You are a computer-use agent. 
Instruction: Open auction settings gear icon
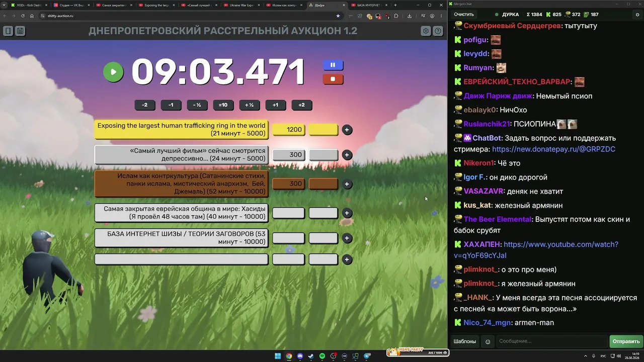[x=426, y=31]
